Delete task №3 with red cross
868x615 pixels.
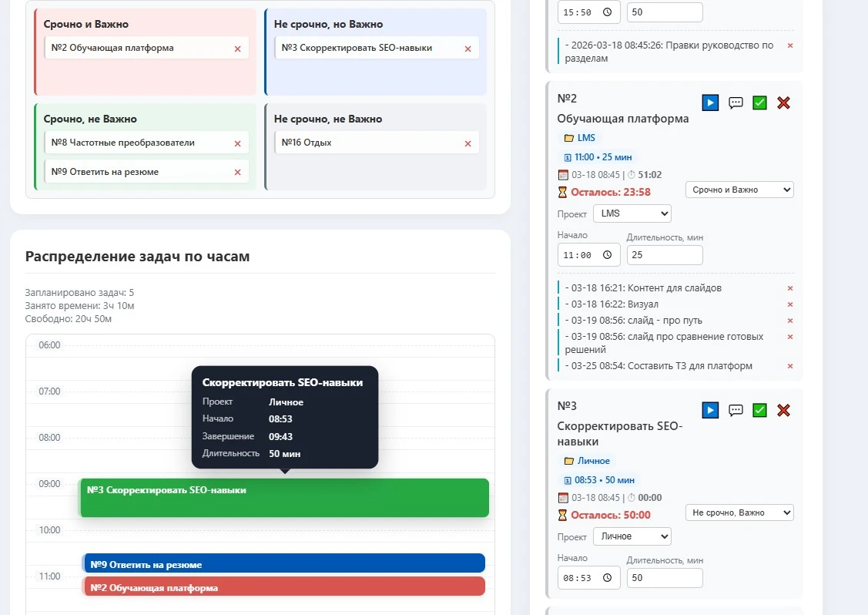(783, 410)
